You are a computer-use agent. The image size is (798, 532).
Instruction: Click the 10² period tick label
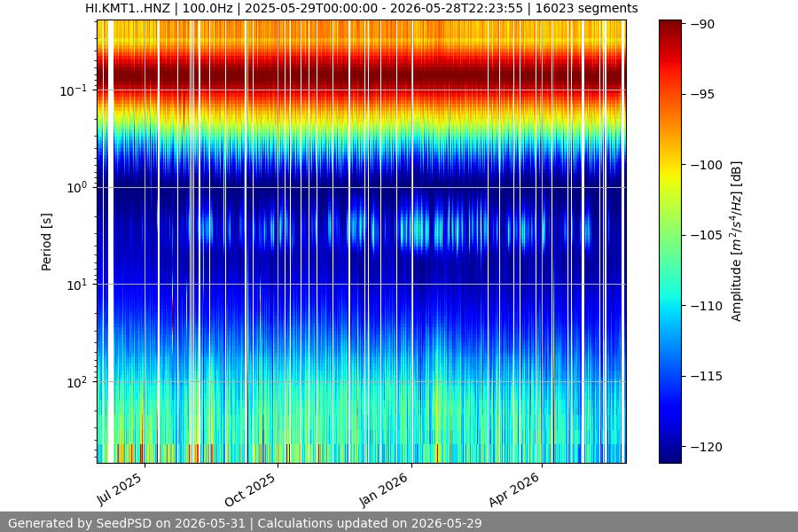[x=76, y=382]
